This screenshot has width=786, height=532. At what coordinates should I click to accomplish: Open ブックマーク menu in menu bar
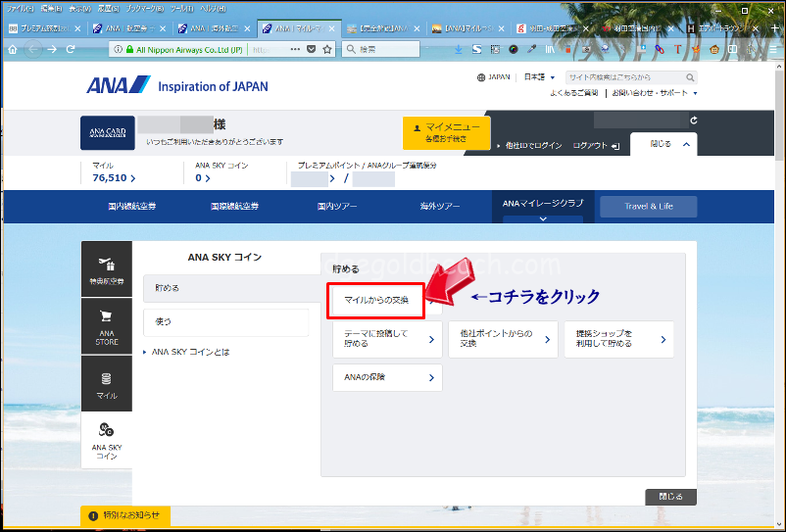coord(144,9)
